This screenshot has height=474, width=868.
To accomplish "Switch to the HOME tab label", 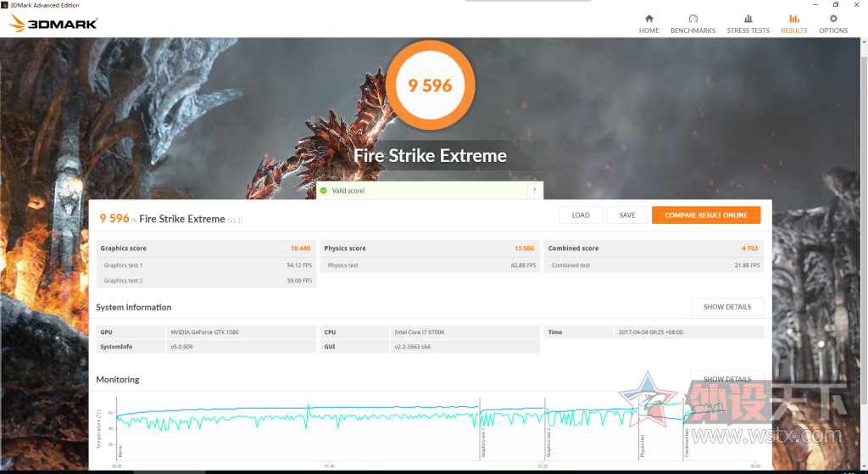I will coord(648,31).
